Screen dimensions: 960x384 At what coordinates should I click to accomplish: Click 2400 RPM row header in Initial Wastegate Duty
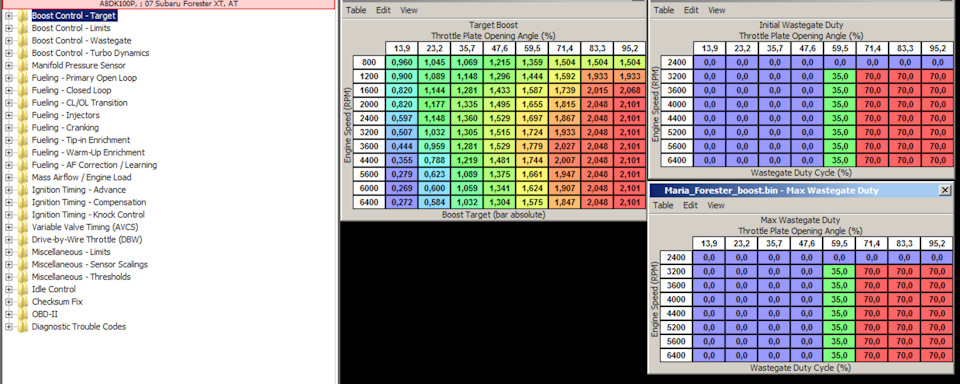pyautogui.click(x=677, y=62)
